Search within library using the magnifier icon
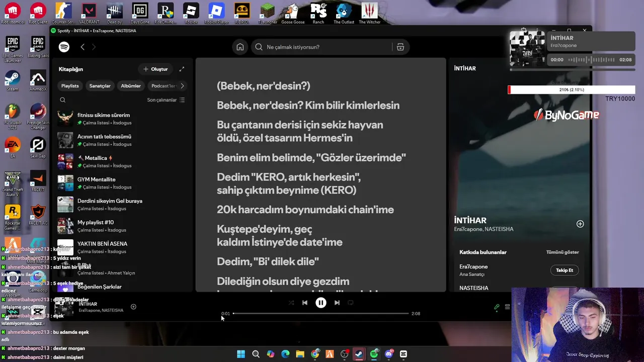644x362 pixels. [x=63, y=100]
